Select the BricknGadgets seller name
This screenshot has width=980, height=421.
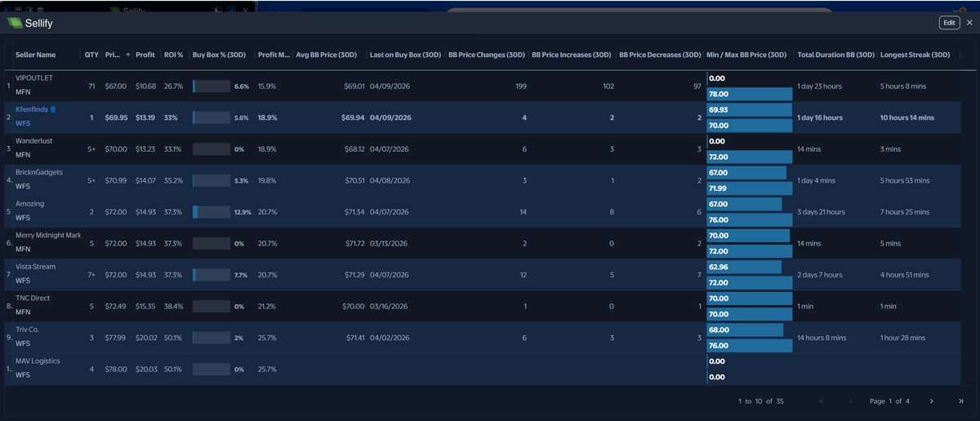[x=38, y=172]
